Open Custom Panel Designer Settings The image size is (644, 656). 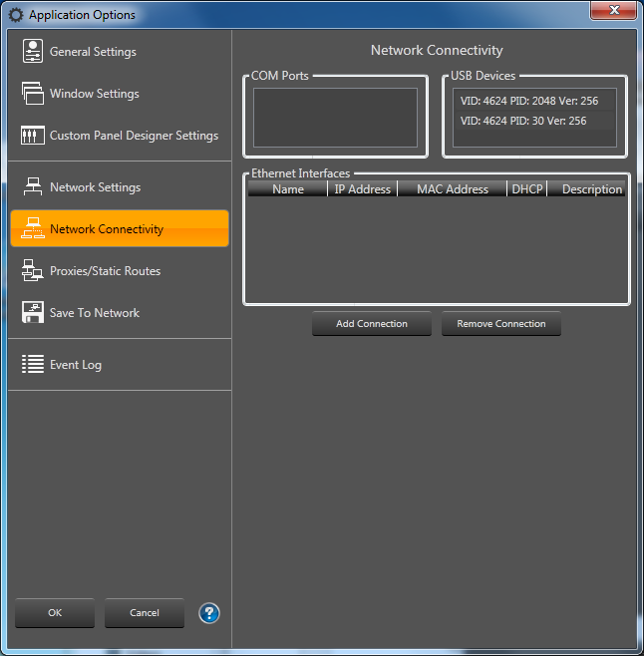coord(120,136)
